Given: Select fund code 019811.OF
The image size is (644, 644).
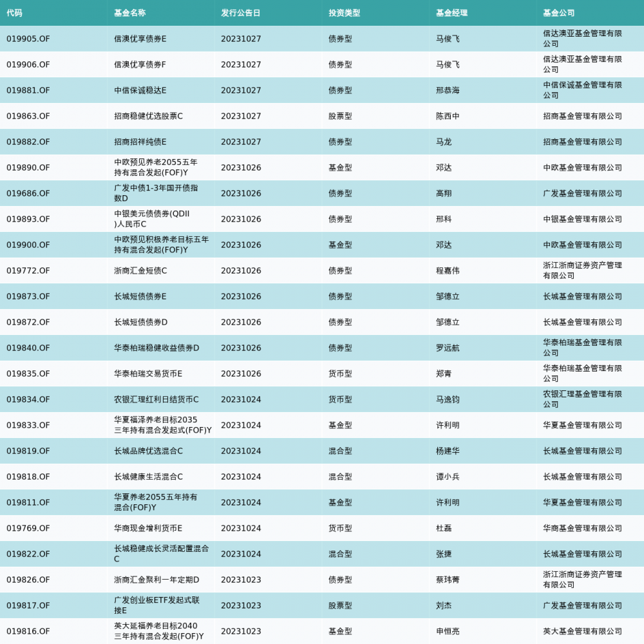Looking at the screenshot, I should pos(28,502).
